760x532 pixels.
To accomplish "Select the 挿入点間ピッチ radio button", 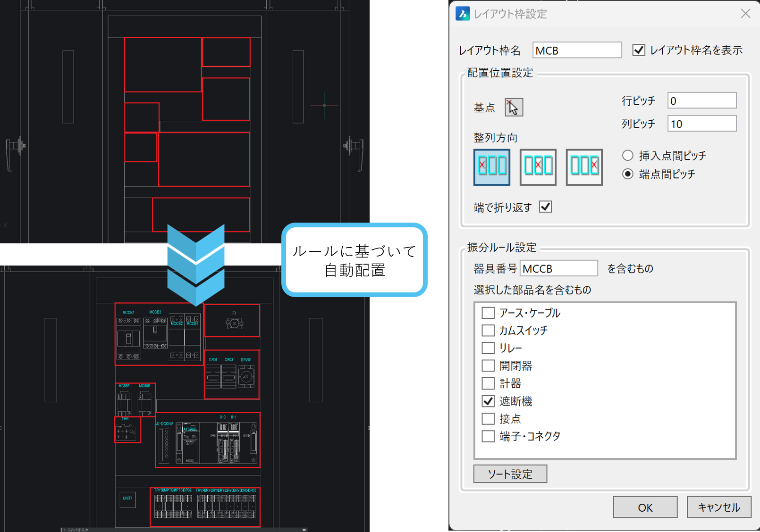I will [628, 155].
